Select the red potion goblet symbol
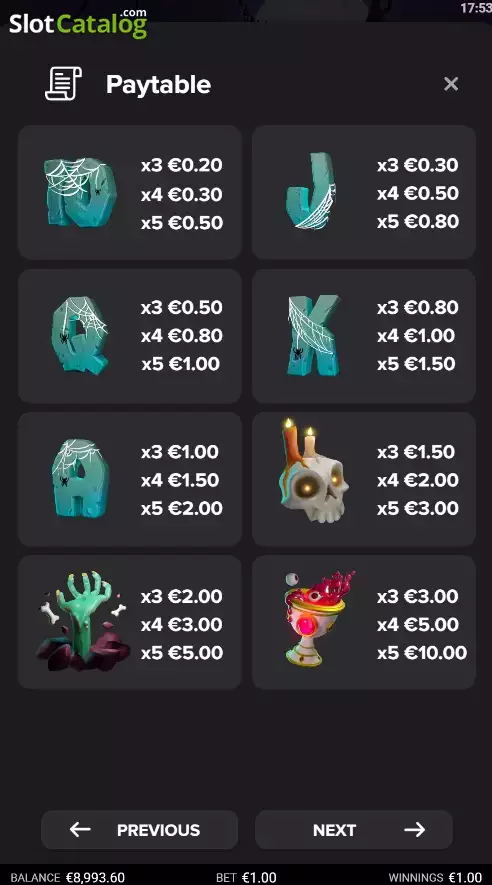Viewport: 492px width, 885px height. point(320,619)
